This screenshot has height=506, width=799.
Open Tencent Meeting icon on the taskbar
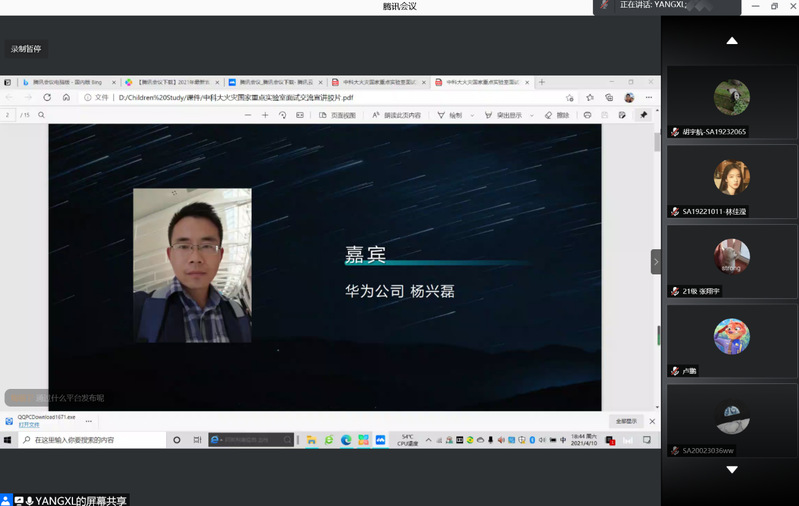click(381, 440)
